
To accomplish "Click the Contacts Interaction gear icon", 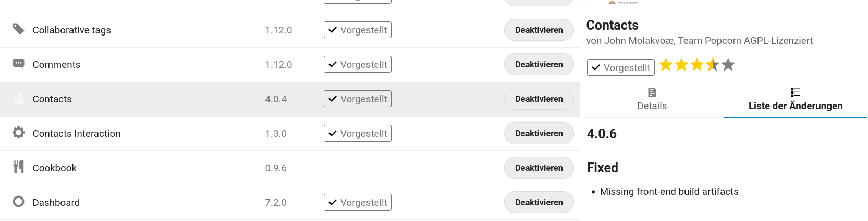I will (x=18, y=133).
